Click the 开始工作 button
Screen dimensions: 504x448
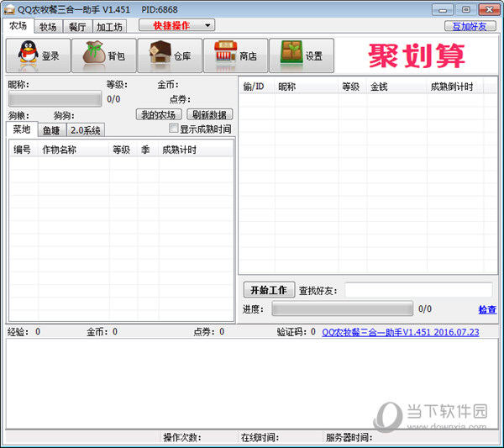[269, 290]
